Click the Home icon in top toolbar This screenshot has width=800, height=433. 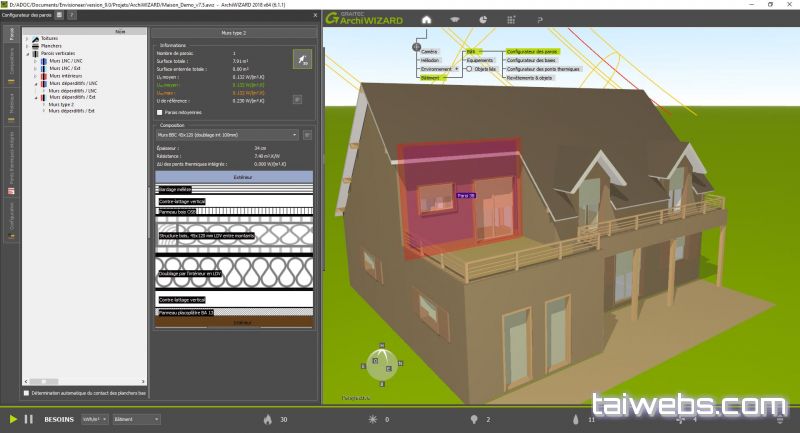[x=427, y=19]
